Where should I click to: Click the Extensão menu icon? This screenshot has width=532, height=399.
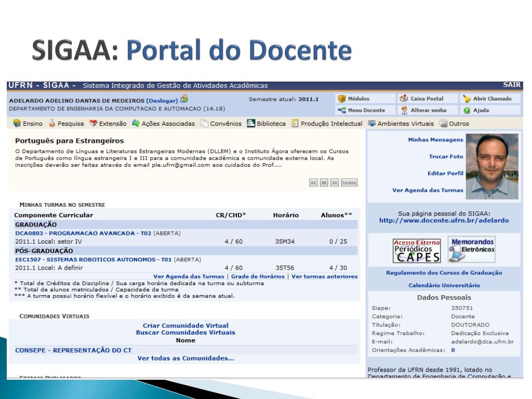94,123
